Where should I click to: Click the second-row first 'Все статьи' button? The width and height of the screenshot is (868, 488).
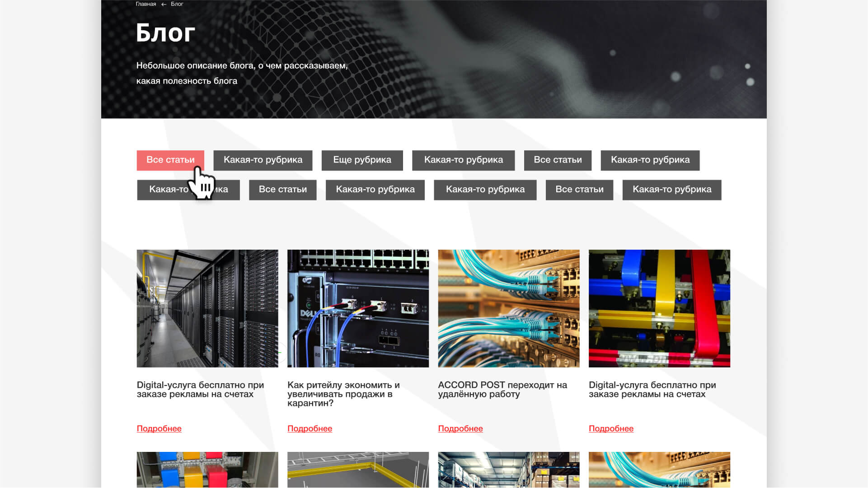point(282,190)
